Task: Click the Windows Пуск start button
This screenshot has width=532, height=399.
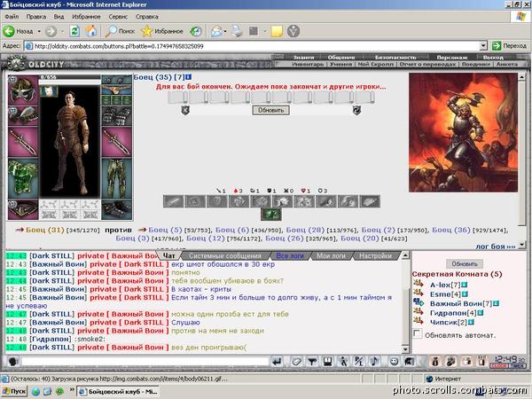Action: pyautogui.click(x=14, y=392)
